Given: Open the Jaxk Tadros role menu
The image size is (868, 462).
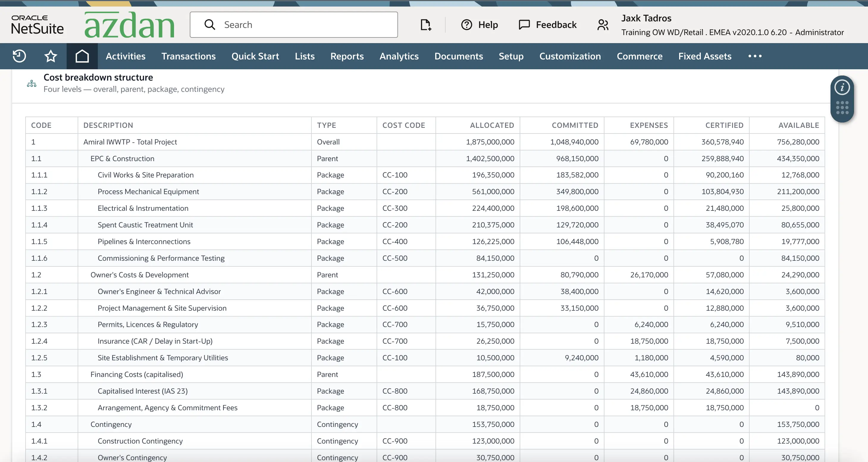Looking at the screenshot, I should pos(732,25).
